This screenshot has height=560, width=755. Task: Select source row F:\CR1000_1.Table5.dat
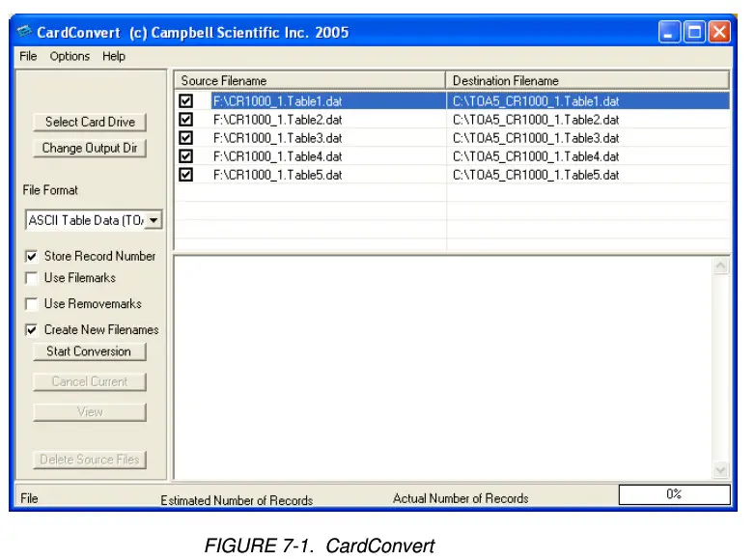tap(278, 175)
